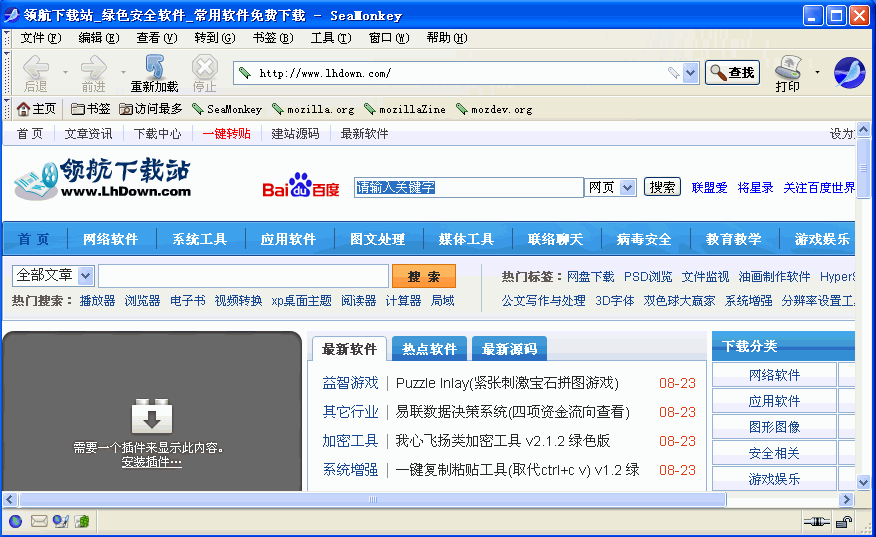Open the Back button history dropdown

click(65, 72)
